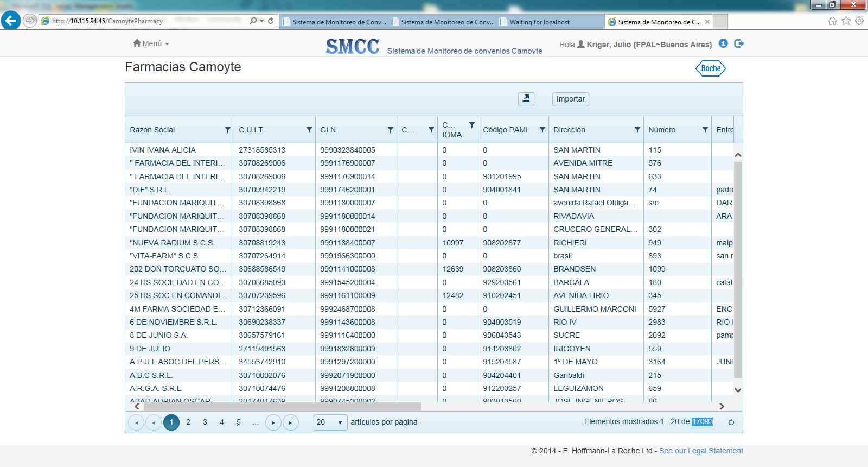Go to next page of grid
Viewport: 868px width, 467px height.
coord(273,422)
